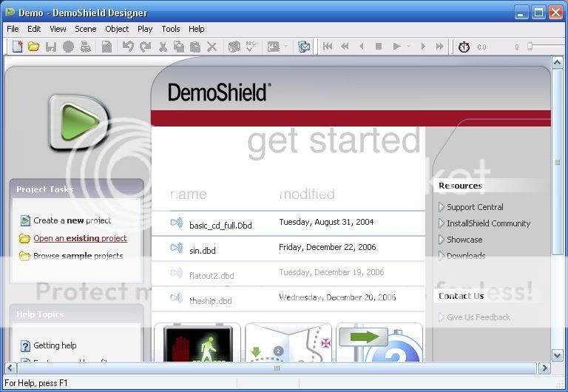Click the Cut scissors toolbar icon

[163, 47]
